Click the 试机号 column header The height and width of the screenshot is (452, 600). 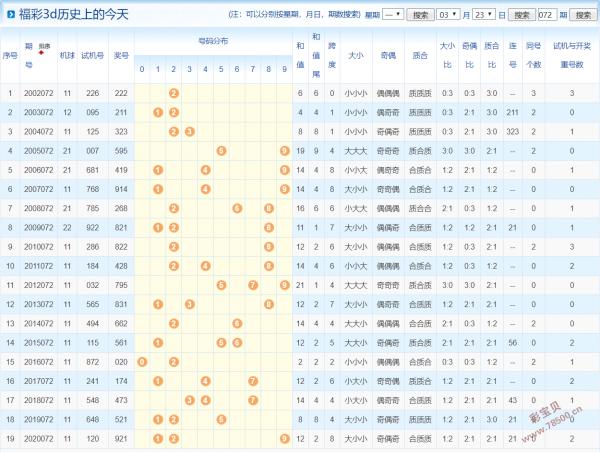(x=93, y=56)
